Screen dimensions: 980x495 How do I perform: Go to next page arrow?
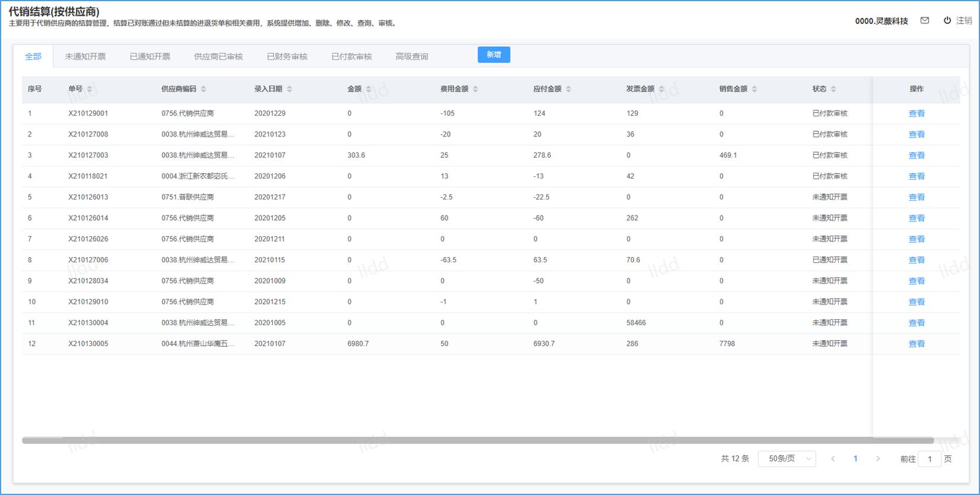[x=878, y=459]
